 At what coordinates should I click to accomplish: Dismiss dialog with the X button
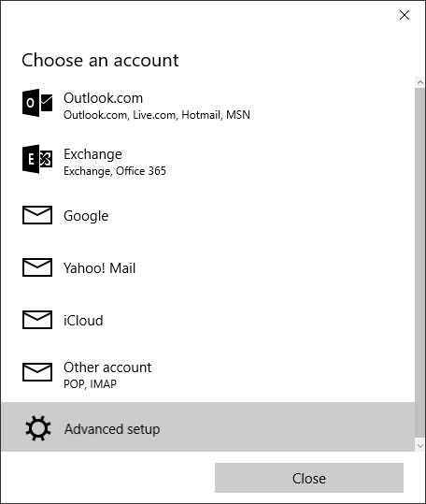click(405, 15)
